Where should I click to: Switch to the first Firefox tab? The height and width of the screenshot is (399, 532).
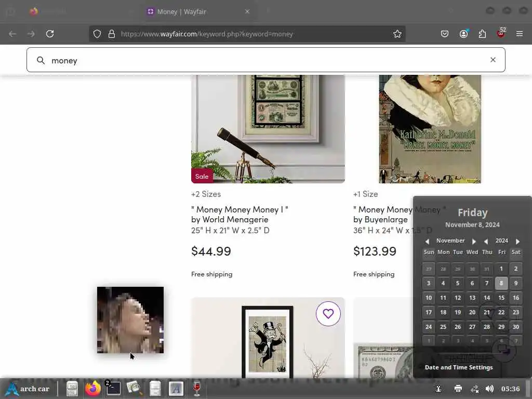pyautogui.click(x=82, y=11)
